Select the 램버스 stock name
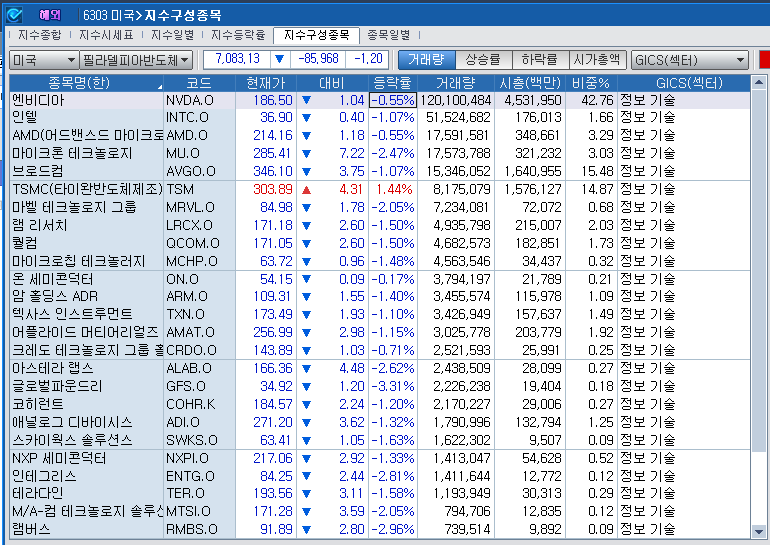The width and height of the screenshot is (770, 545). pos(31,529)
